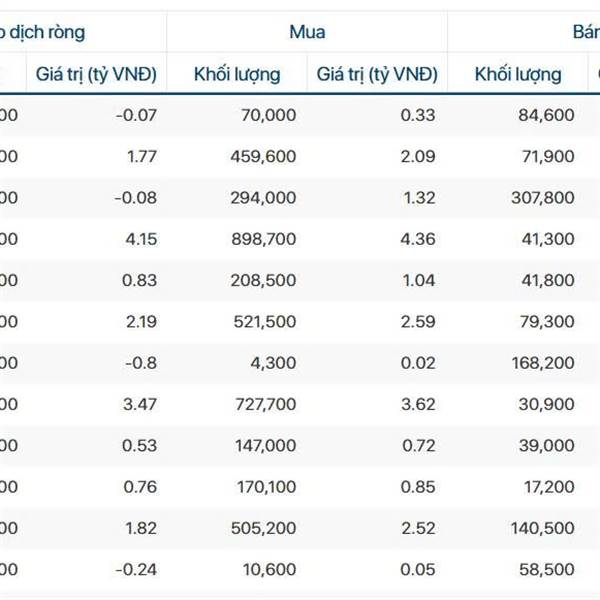Click the "Khối lượng" header under Mua

pos(237,74)
